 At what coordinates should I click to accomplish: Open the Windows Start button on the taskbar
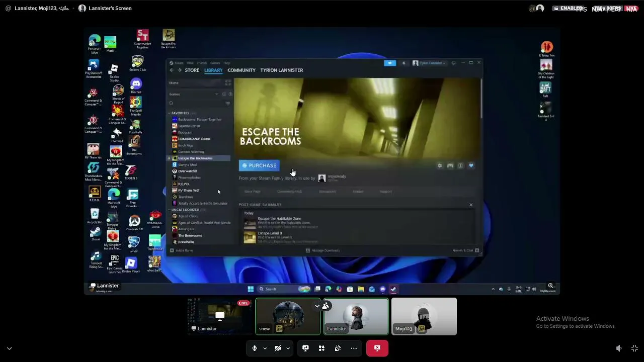pyautogui.click(x=251, y=289)
